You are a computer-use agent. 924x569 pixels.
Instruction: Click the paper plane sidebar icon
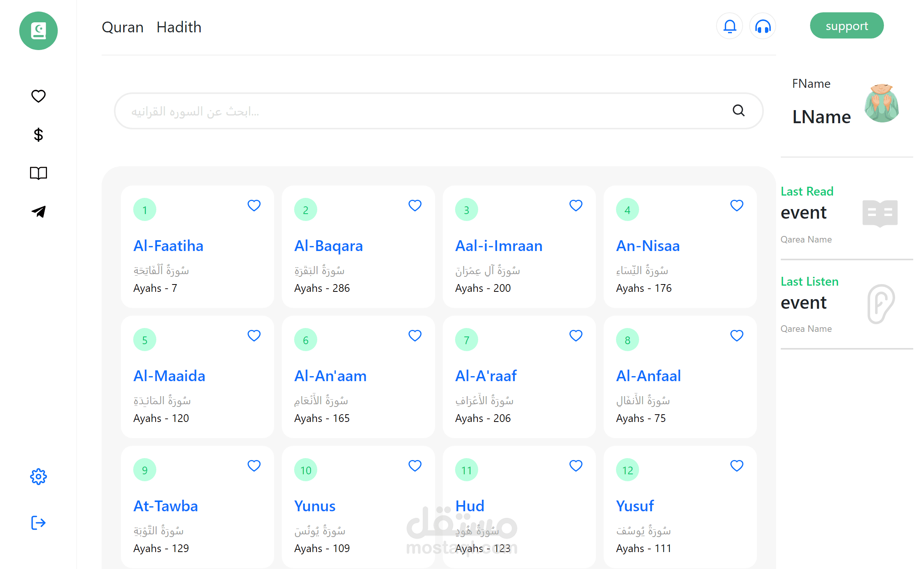(38, 211)
